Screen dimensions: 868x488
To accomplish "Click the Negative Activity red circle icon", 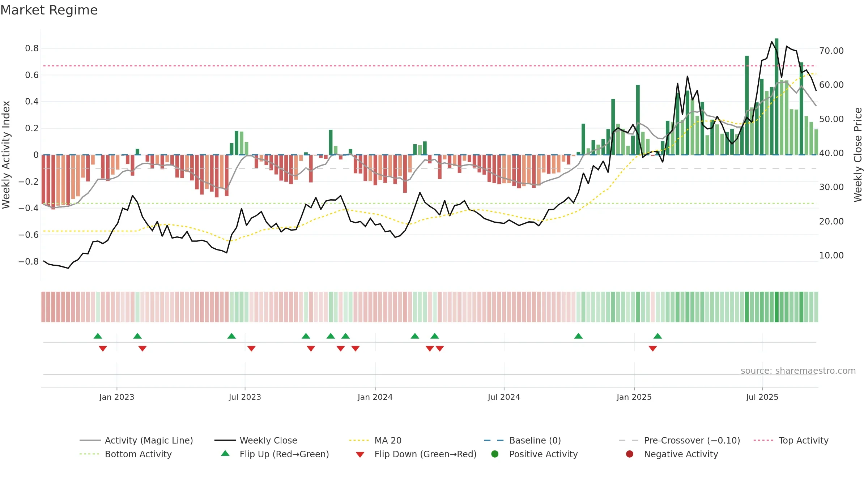I will coord(630,454).
